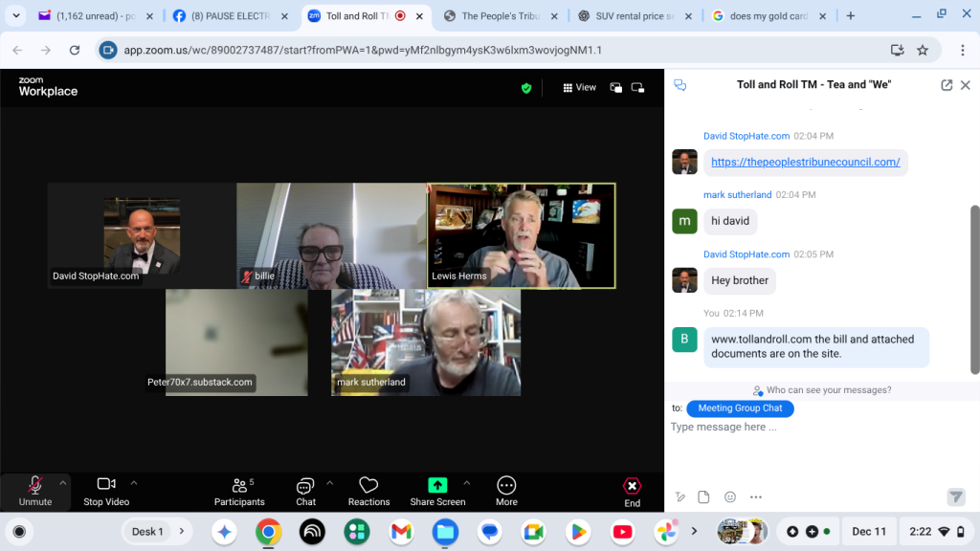Toggle the Chat panel from toolbar
This screenshot has height=551, width=980.
coord(305,486)
